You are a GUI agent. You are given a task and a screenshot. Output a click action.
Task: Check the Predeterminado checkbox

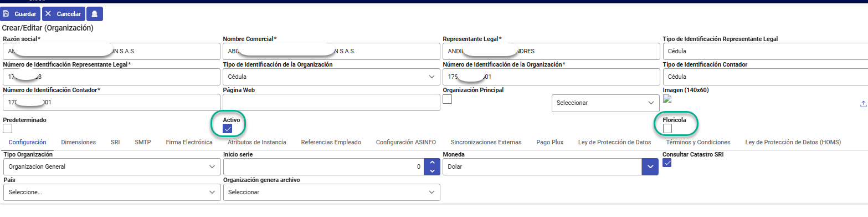[x=8, y=129]
